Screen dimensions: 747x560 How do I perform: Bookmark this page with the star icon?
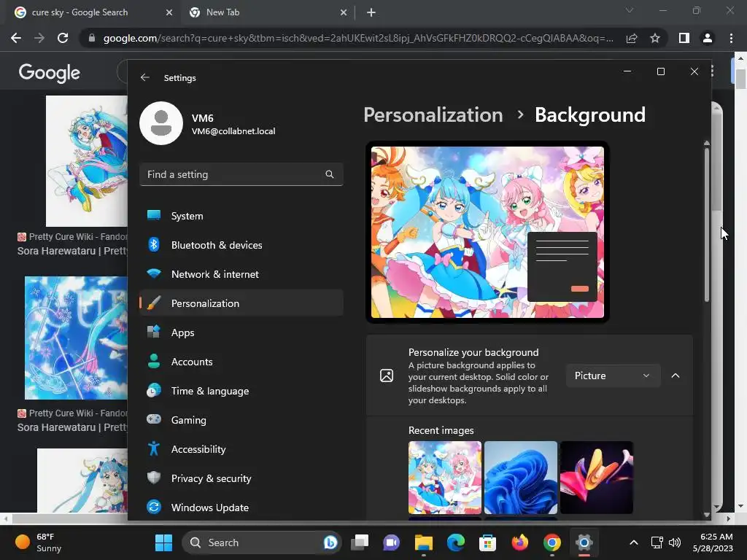point(655,38)
